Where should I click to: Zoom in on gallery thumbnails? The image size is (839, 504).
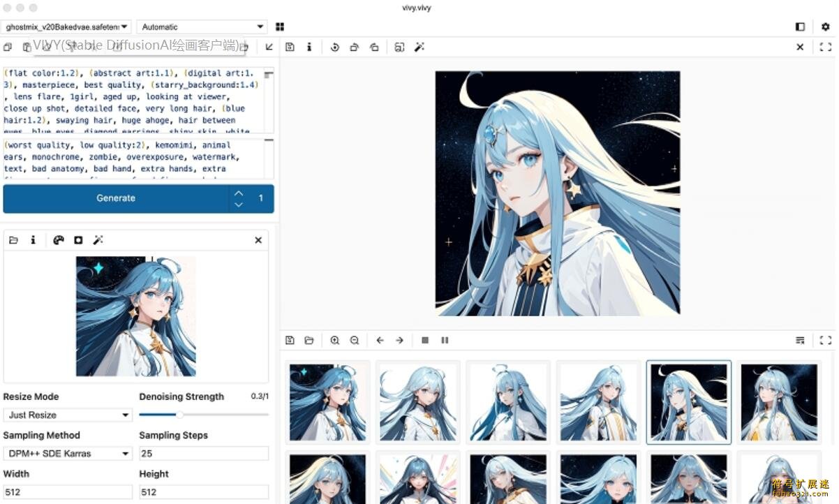point(335,340)
